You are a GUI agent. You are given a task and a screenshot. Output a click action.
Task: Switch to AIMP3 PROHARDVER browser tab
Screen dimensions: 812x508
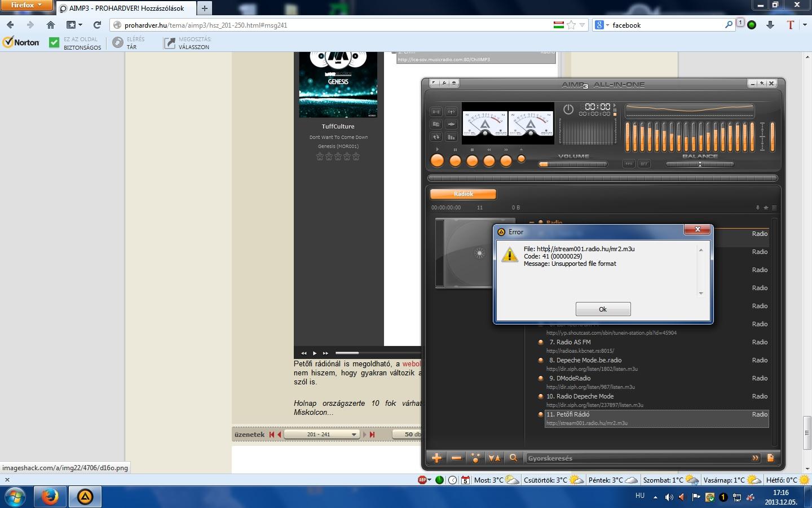tap(126, 8)
